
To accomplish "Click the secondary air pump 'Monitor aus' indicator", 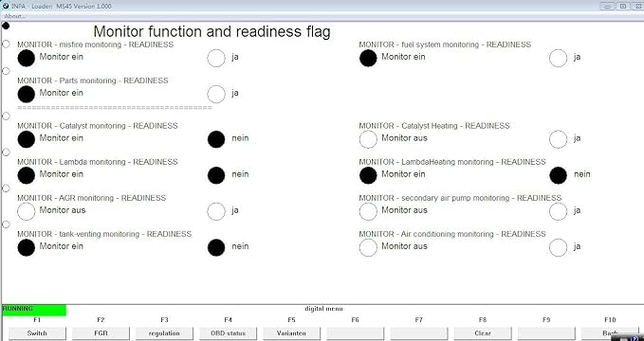I will (x=368, y=211).
